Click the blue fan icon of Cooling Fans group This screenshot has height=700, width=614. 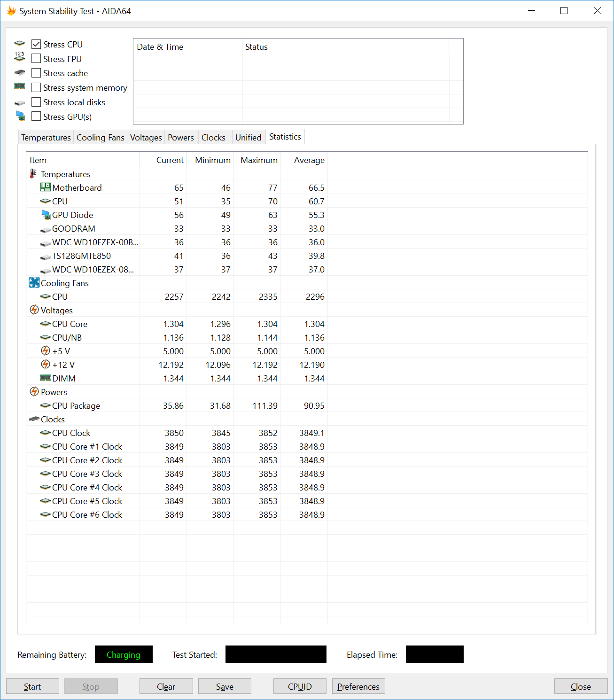[34, 282]
